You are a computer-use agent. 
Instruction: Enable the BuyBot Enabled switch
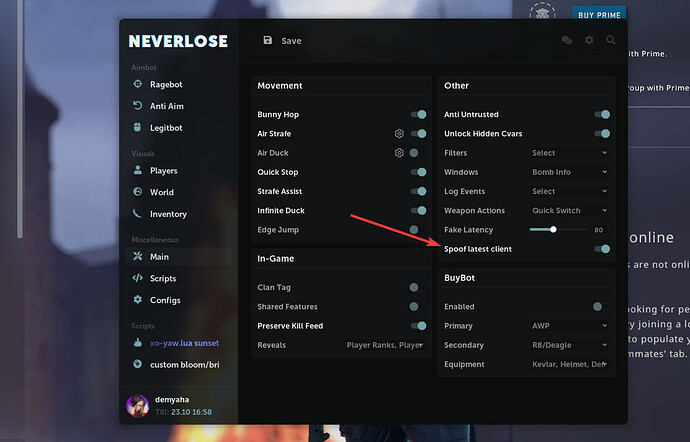pyautogui.click(x=598, y=306)
